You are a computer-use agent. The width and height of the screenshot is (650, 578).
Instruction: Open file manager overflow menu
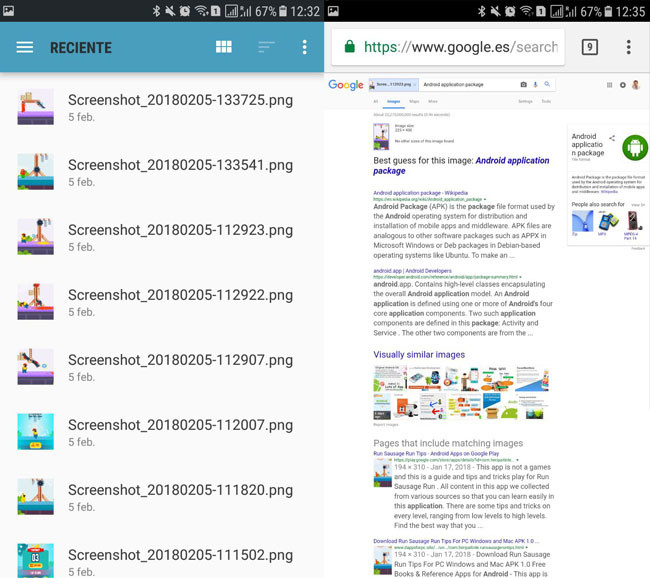click(x=305, y=48)
